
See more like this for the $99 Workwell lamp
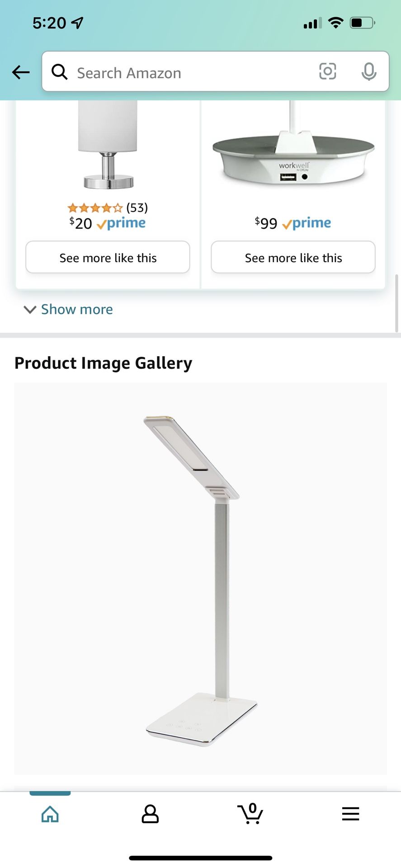click(x=293, y=257)
